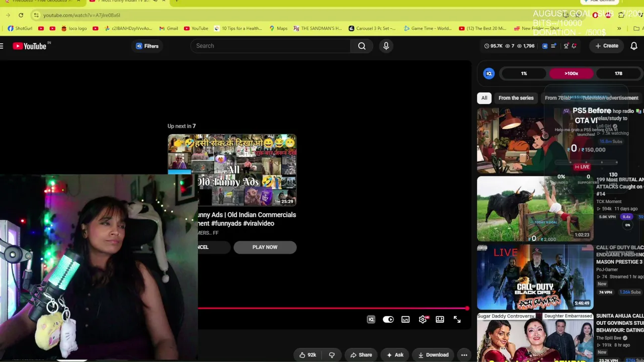Dislike this video
Viewport: 644px width, 362px height.
click(x=332, y=355)
